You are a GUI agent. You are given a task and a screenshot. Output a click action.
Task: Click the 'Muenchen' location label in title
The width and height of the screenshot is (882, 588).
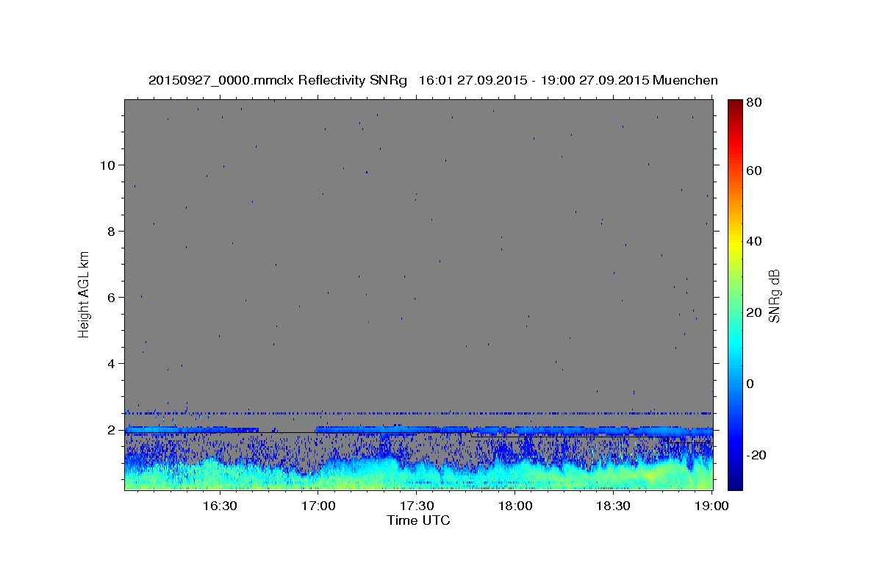[685, 81]
